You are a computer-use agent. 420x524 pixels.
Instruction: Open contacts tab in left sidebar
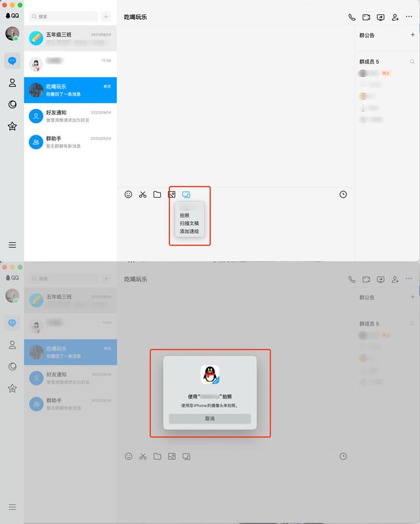pos(12,83)
